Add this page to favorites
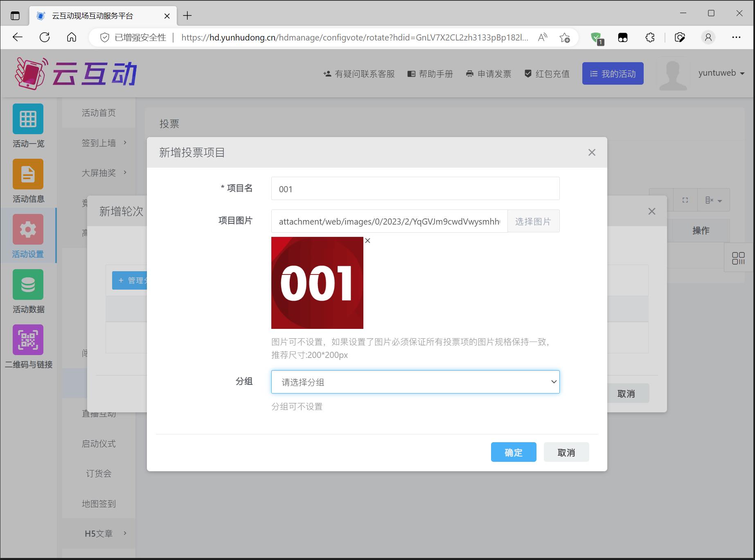Screen dimensions: 755x560 coord(565,38)
